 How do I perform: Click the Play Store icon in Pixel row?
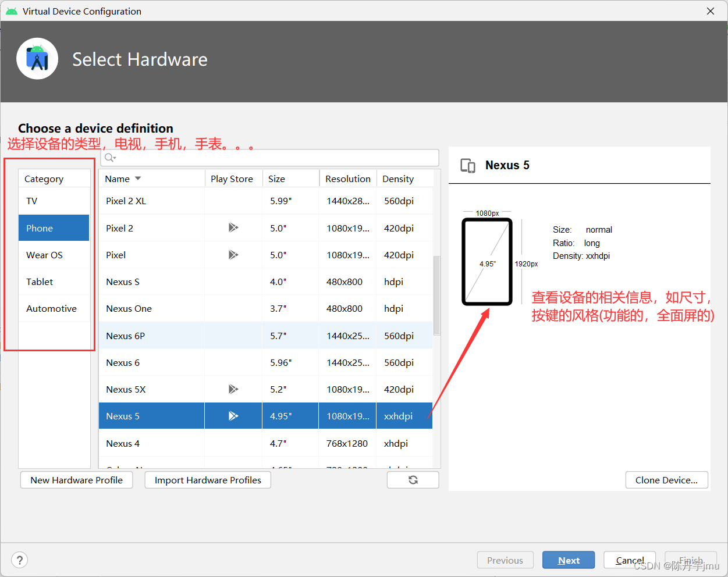pos(233,255)
